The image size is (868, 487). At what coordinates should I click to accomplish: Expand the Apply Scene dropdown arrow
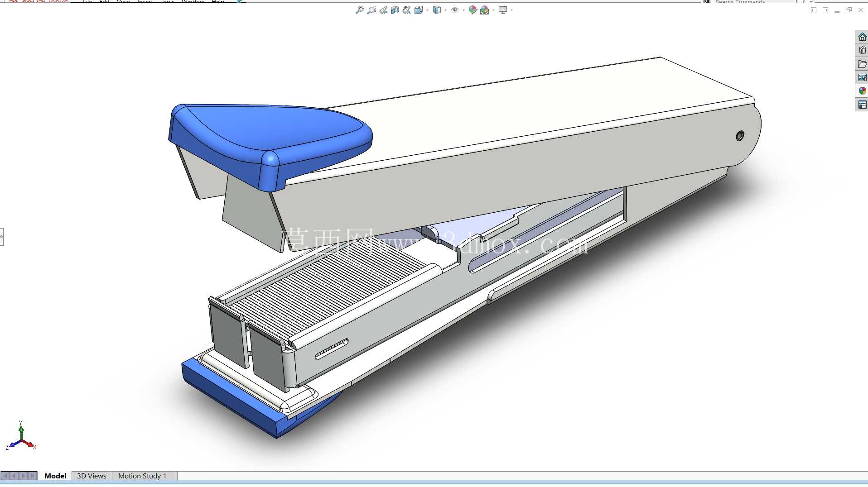[493, 10]
